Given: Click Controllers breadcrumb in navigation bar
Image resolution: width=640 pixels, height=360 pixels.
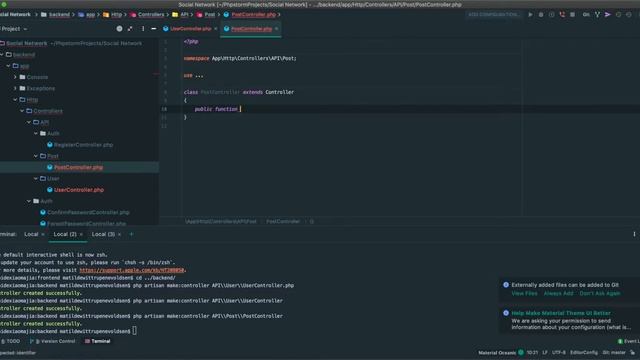Looking at the screenshot, I should [151, 15].
